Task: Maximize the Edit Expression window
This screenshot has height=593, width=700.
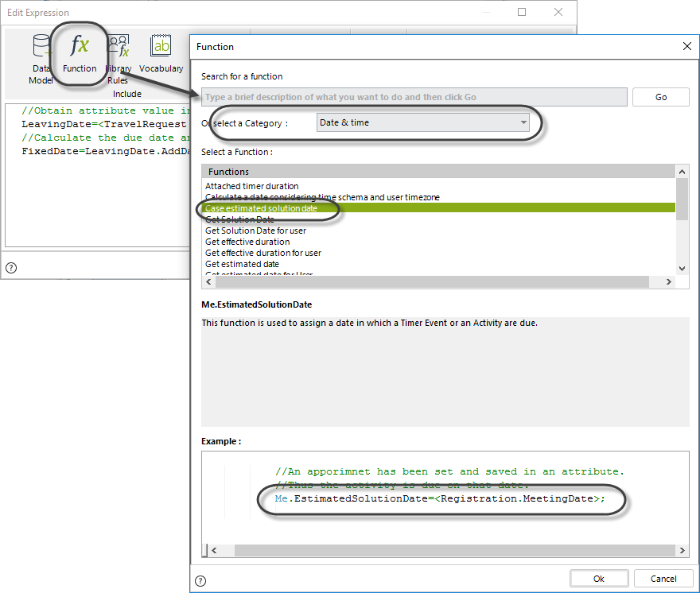Action: point(522,13)
